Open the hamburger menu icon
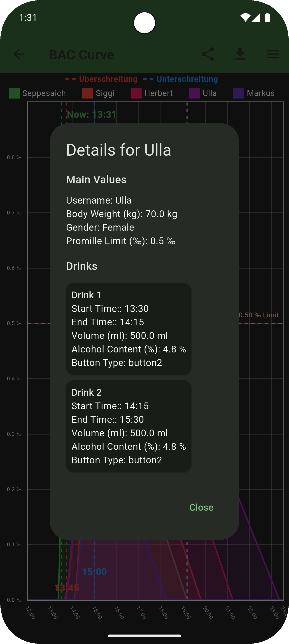The height and width of the screenshot is (644, 289). [273, 54]
